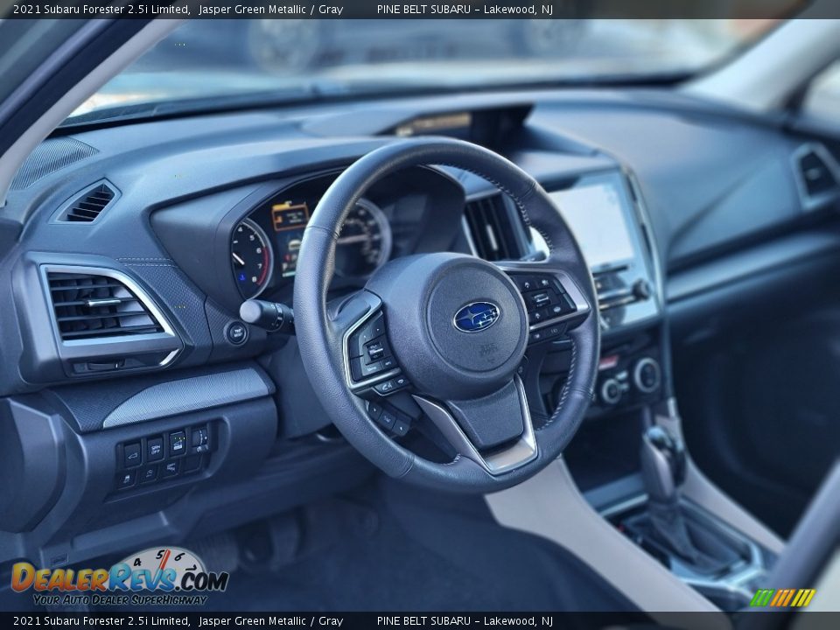Click the speedometer gauge behind the steering wheel
This screenshot has height=630, width=840.
360,240
